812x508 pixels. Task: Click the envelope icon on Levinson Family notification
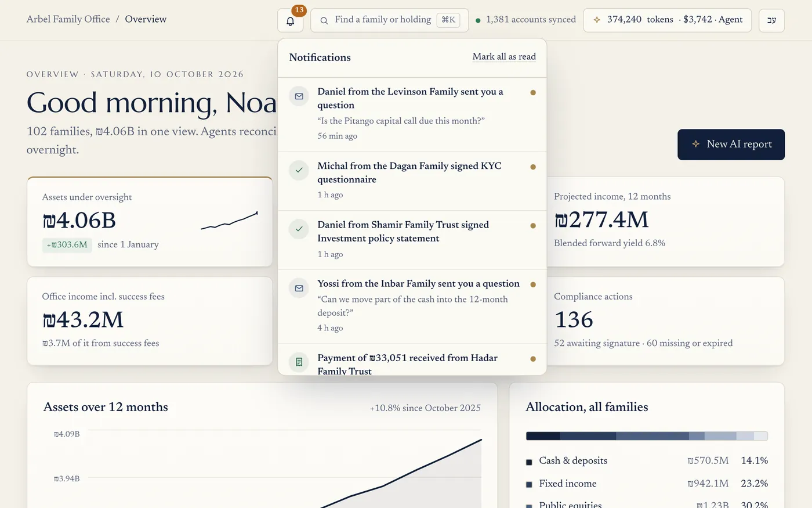click(x=299, y=96)
